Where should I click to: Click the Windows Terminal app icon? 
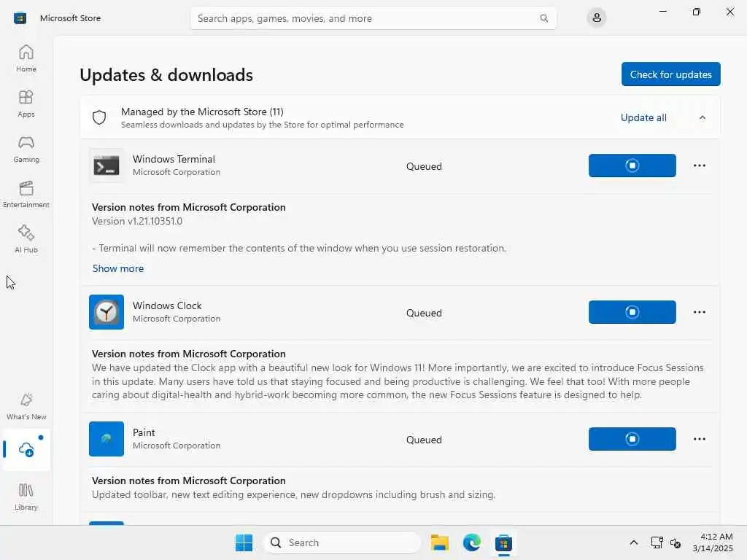[107, 166]
